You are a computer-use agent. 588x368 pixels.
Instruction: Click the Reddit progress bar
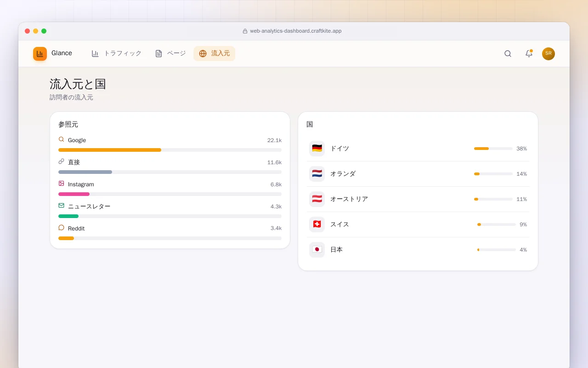click(x=170, y=238)
